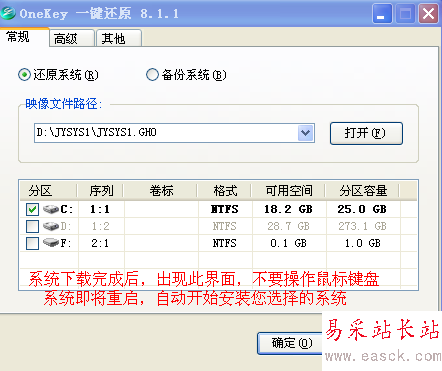This screenshot has height=371, width=442.
Task: Click the 18.2 GB free space cell
Action: (288, 209)
